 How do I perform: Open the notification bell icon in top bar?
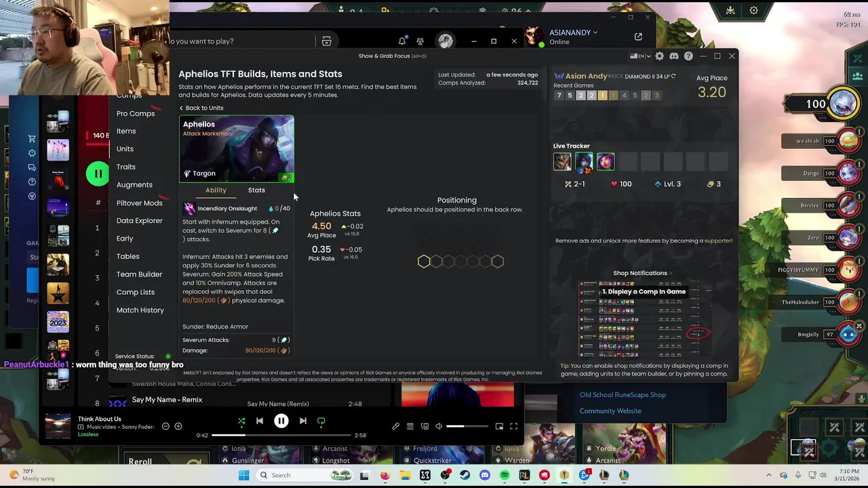tap(402, 41)
